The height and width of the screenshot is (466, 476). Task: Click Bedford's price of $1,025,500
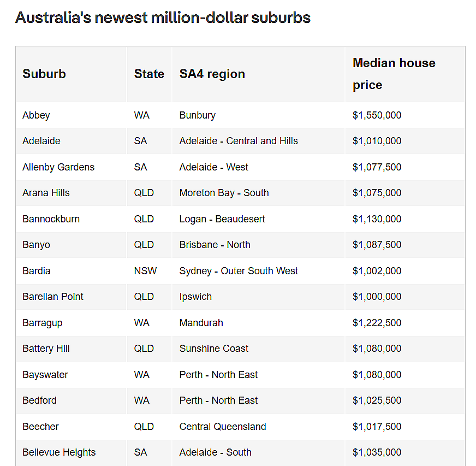(x=377, y=400)
